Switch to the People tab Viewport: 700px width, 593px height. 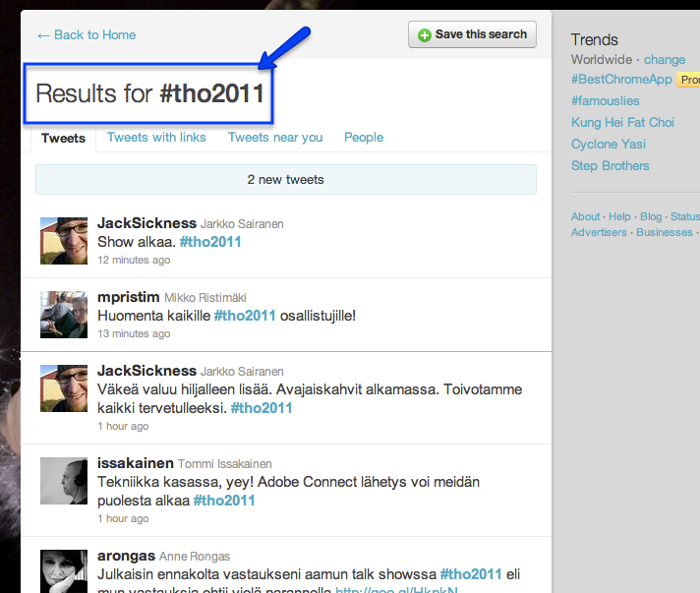click(364, 138)
